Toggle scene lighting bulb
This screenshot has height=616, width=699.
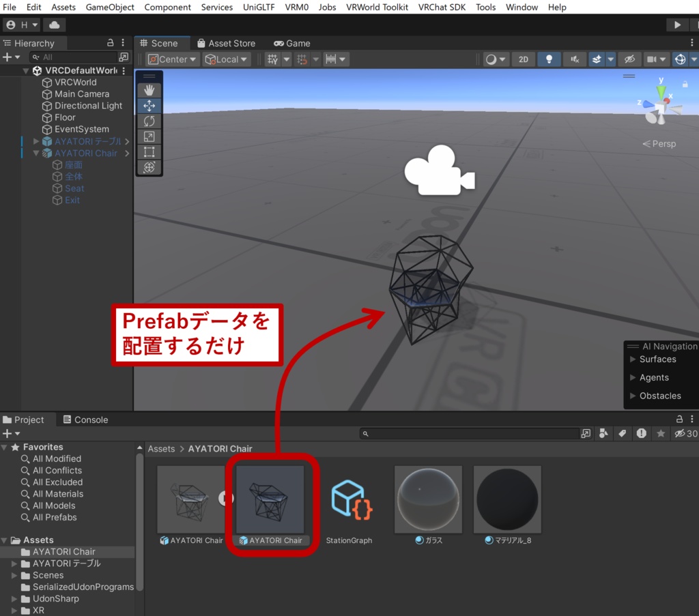[x=549, y=59]
